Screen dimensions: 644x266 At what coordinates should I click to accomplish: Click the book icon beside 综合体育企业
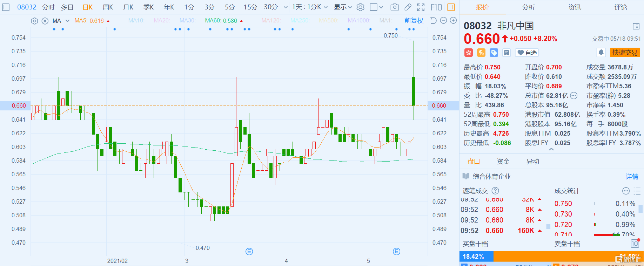point(466,176)
